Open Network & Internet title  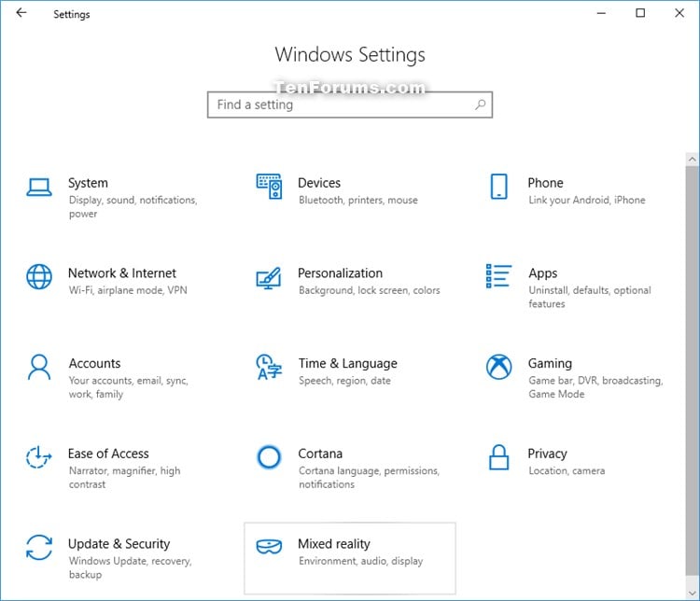[122, 273]
